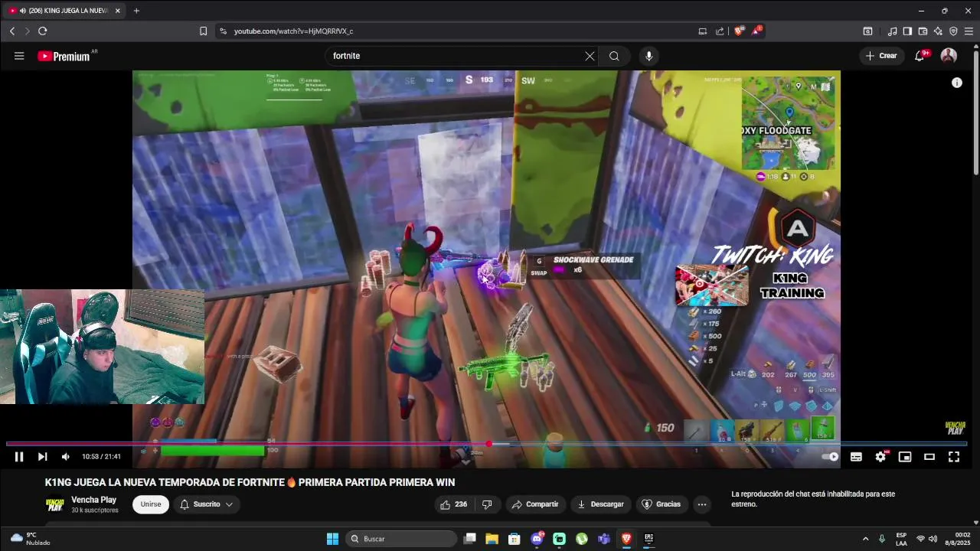Run search with magnifier button

[x=614, y=56]
